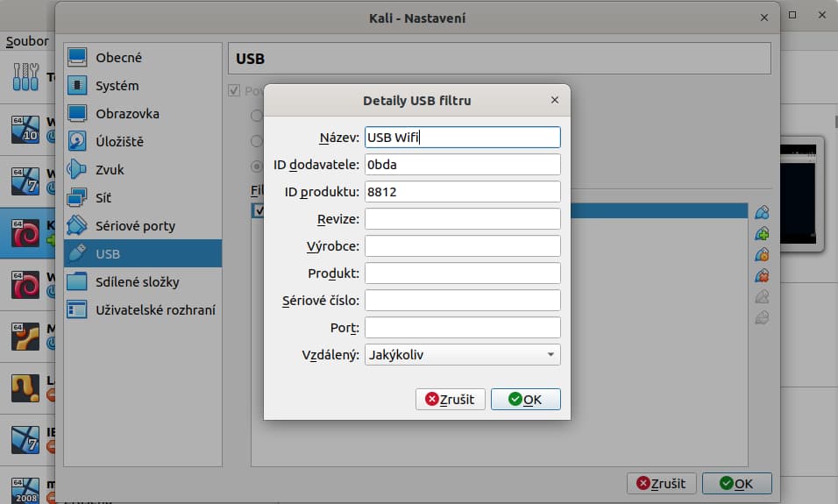The width and height of the screenshot is (838, 504).
Task: Toggle USB filter checkbox in filter list
Action: 259,210
